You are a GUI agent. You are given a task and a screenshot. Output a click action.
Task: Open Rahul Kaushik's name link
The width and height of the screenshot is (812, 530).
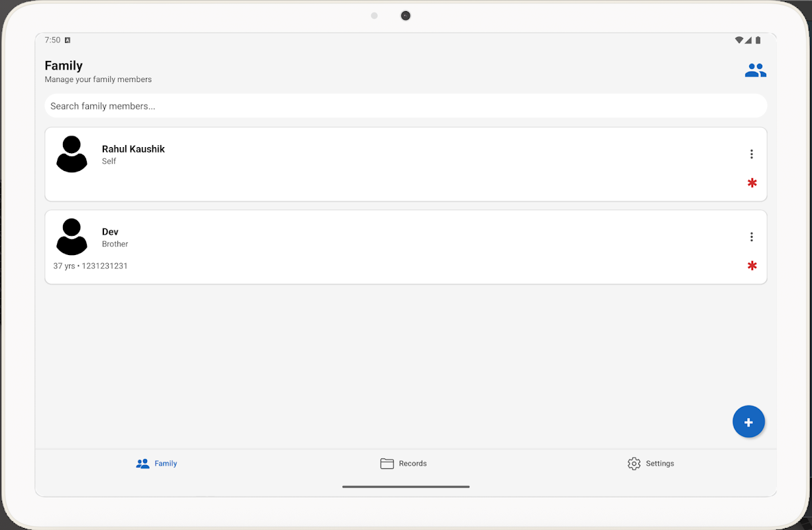point(133,149)
